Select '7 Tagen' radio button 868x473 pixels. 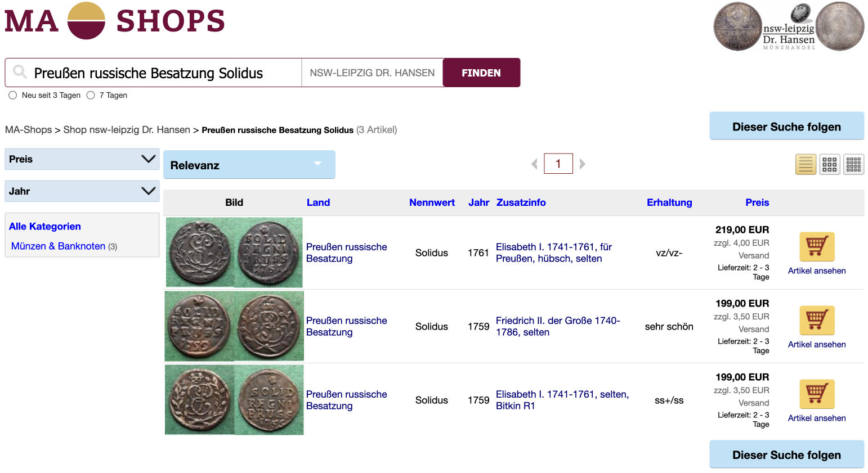[91, 95]
